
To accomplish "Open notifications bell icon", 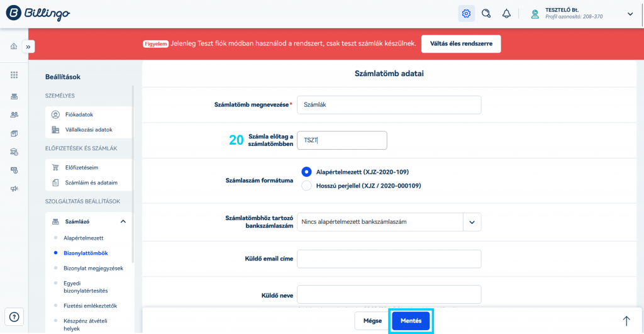I will [x=506, y=14].
